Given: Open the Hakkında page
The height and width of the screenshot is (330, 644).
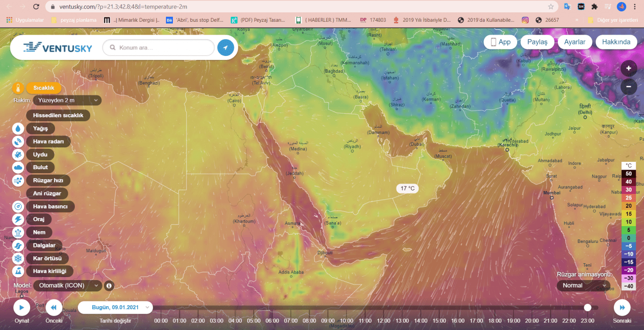Looking at the screenshot, I should [x=616, y=42].
